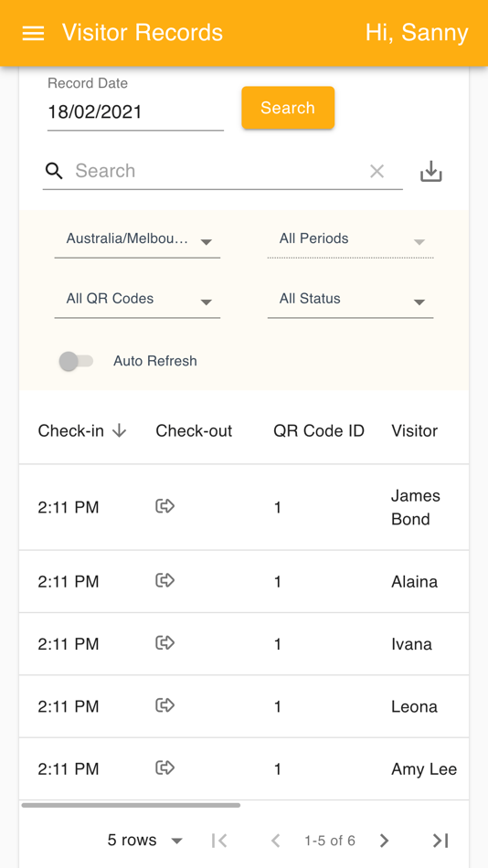Click the download records icon
The height and width of the screenshot is (868, 488).
click(431, 172)
